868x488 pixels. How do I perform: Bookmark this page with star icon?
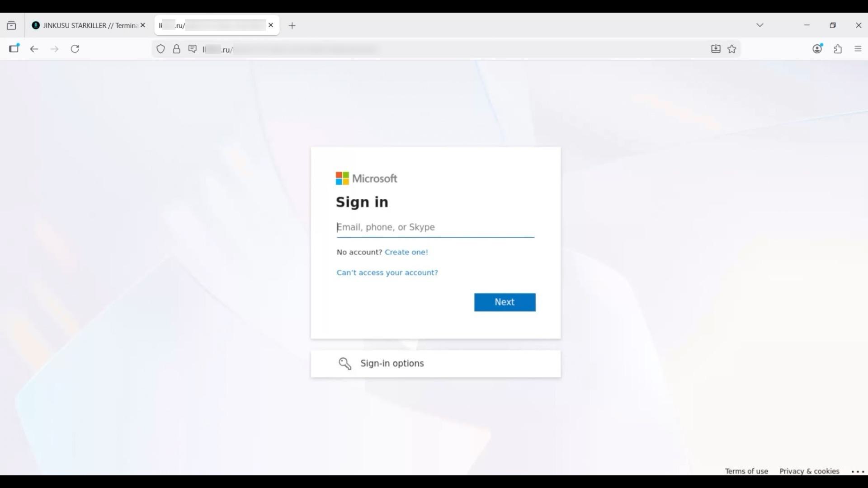[x=732, y=49]
